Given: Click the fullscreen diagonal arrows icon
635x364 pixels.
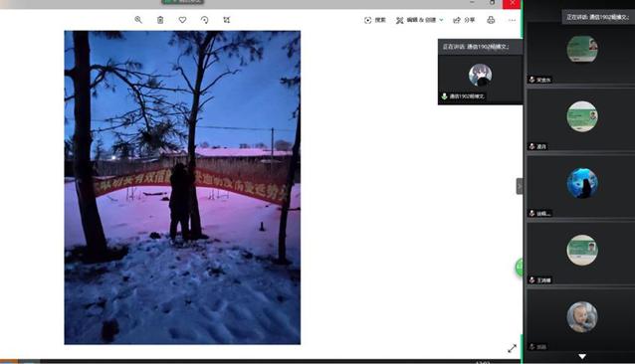Looking at the screenshot, I should click(512, 348).
